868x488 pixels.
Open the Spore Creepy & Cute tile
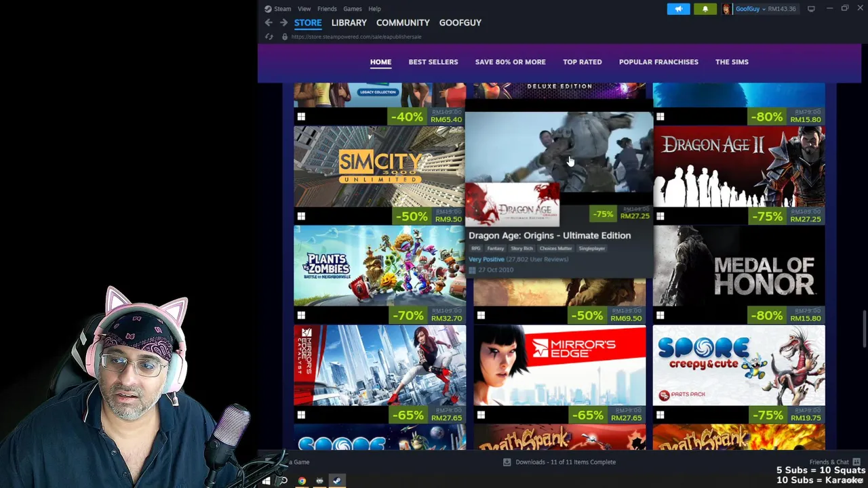coord(739,365)
